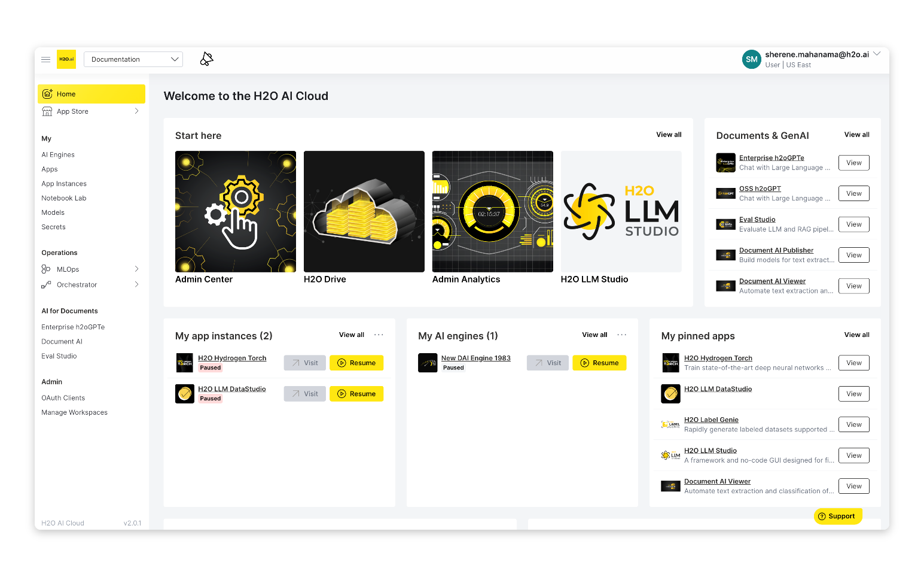924x577 pixels.
Task: View Enterprise h2oGPTe app
Action: (854, 163)
